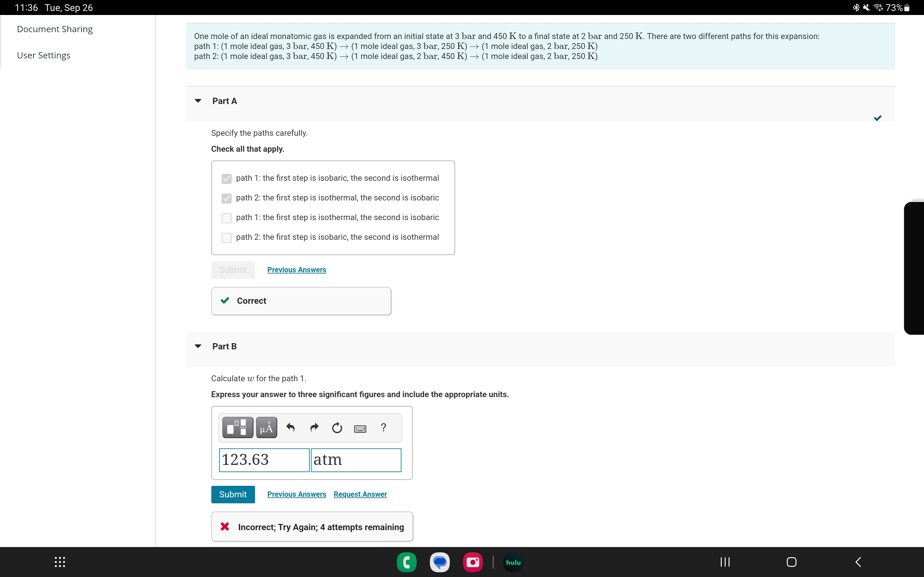Reset the answer field using the reset icon
The width and height of the screenshot is (924, 577).
tap(337, 428)
